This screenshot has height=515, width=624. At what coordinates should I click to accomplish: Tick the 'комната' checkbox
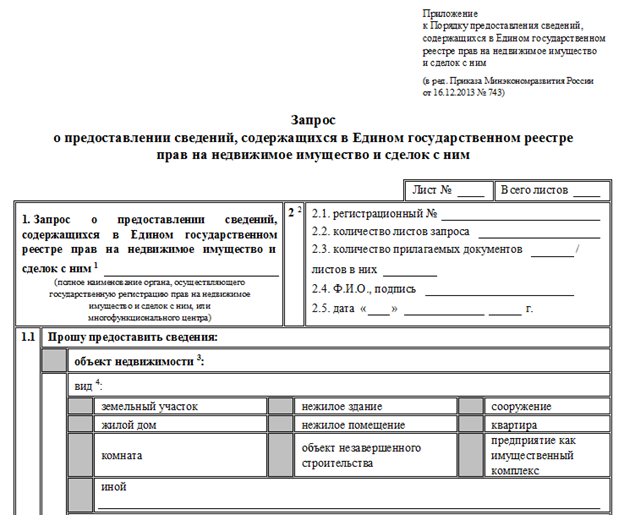click(x=81, y=455)
